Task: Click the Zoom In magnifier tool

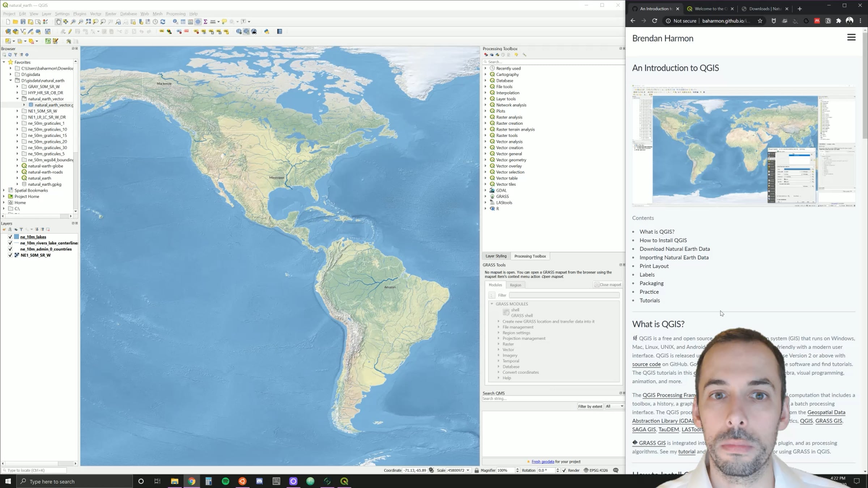Action: (73, 22)
